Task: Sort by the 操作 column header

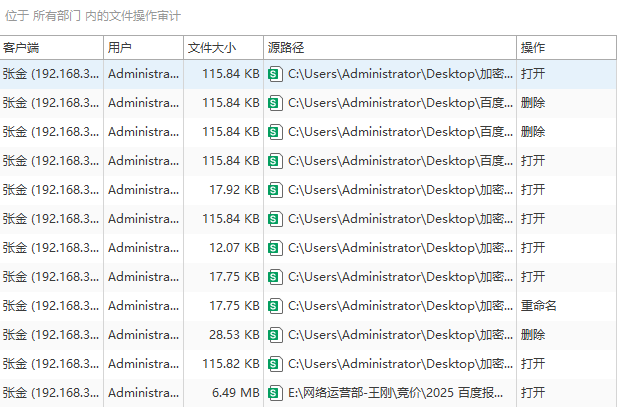Action: (x=566, y=47)
